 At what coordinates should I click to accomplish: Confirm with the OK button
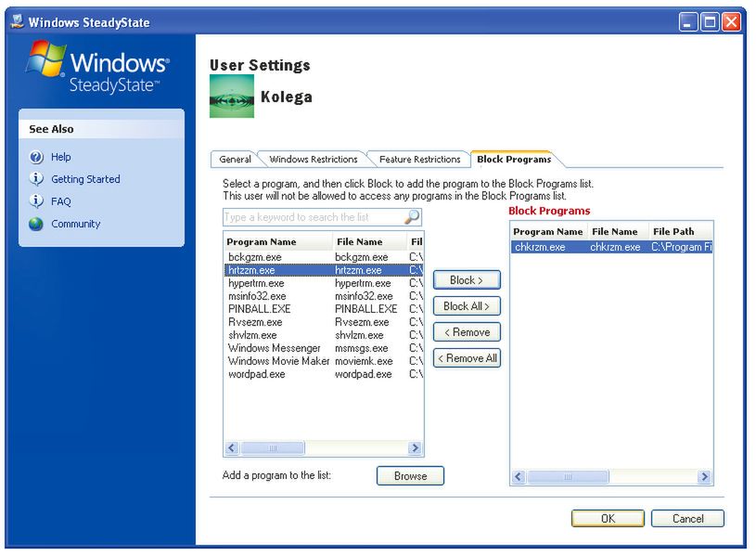coord(608,518)
